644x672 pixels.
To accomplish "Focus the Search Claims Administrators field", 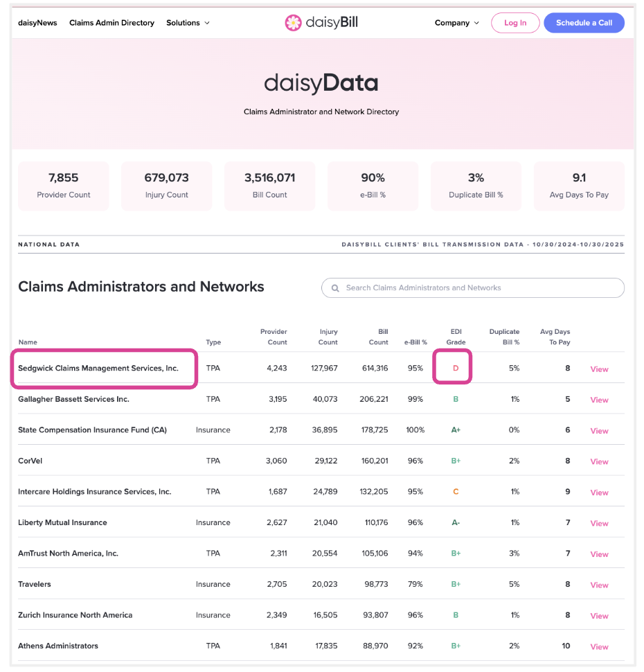I will pos(478,288).
